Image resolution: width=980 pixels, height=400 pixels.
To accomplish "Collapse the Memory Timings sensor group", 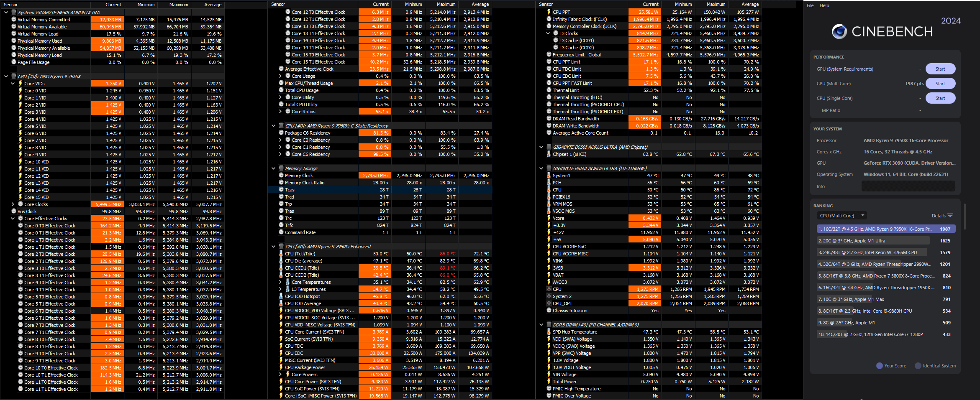I will tap(274, 168).
